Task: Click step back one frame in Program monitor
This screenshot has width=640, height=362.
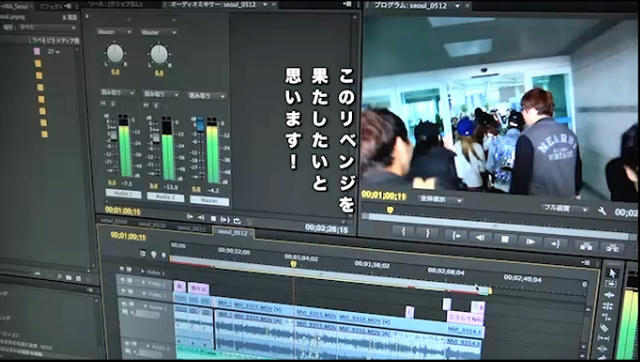Action: tap(480, 237)
